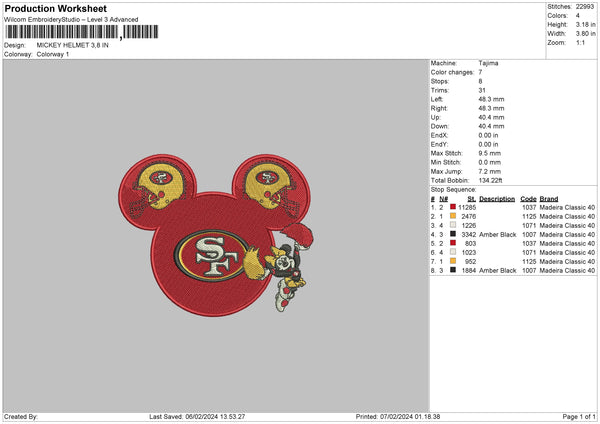Screen dimensions: 600x424
Task: Click the 'Production Worksheet' title
Action: 56,9
